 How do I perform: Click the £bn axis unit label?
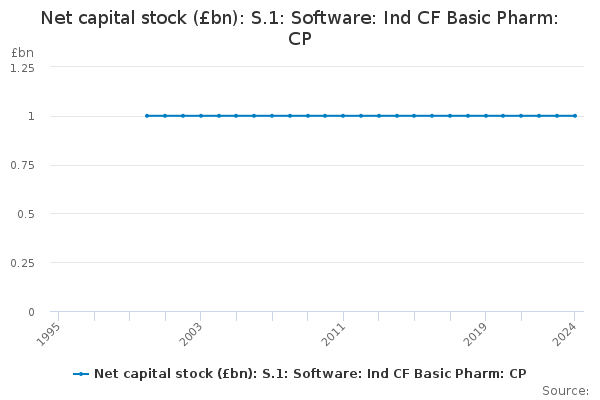[x=22, y=52]
